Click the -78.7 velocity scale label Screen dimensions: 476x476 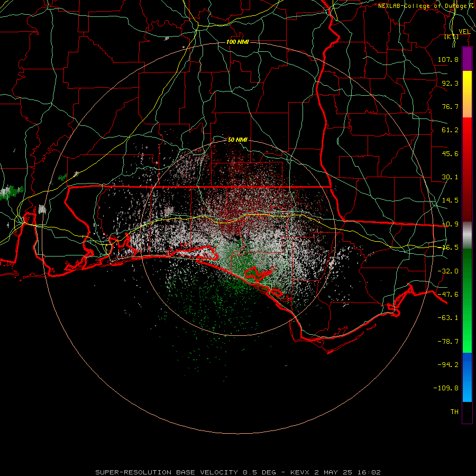(x=448, y=342)
